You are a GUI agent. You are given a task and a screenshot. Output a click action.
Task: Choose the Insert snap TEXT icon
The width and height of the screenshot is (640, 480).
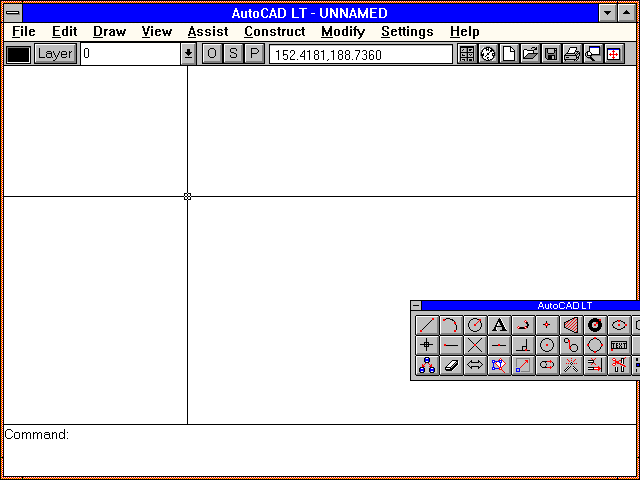click(x=619, y=345)
